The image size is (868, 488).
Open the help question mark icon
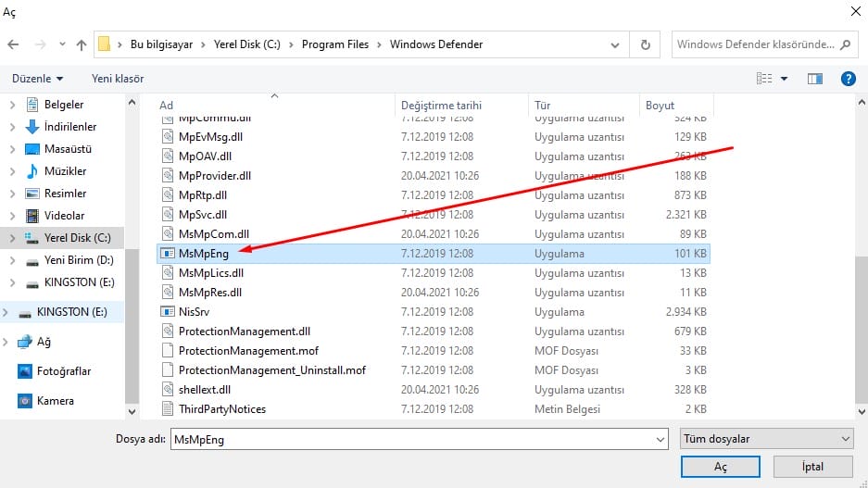click(847, 79)
